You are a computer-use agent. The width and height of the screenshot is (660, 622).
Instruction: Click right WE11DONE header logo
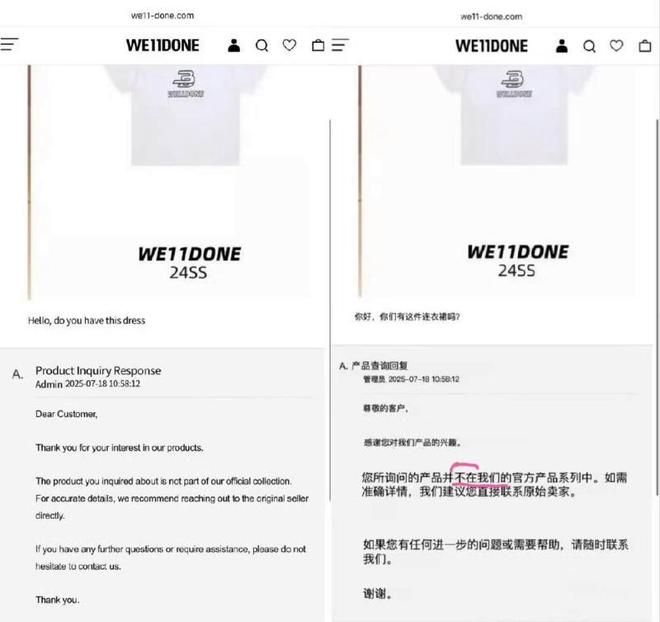[x=492, y=45]
